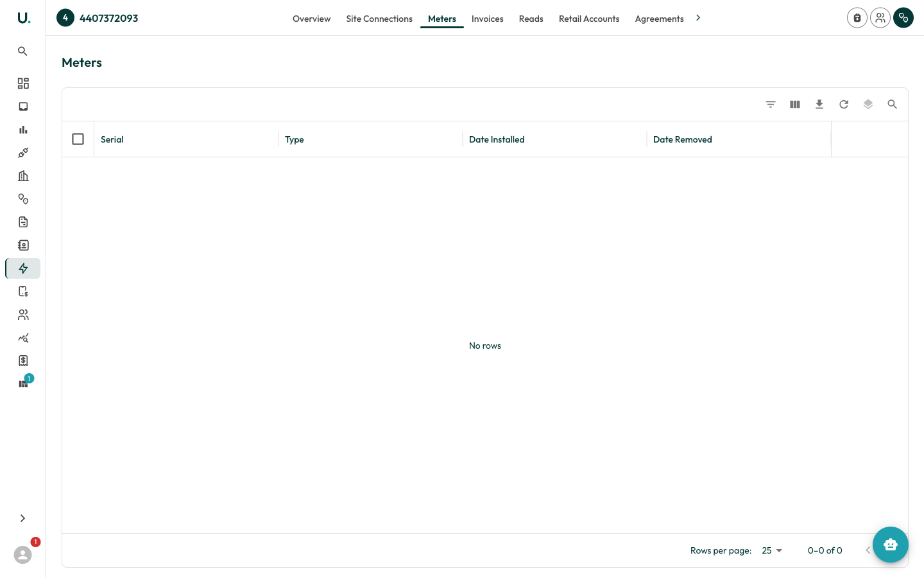The width and height of the screenshot is (924, 578).
Task: Click the "Rows per page:" label
Action: [721, 550]
